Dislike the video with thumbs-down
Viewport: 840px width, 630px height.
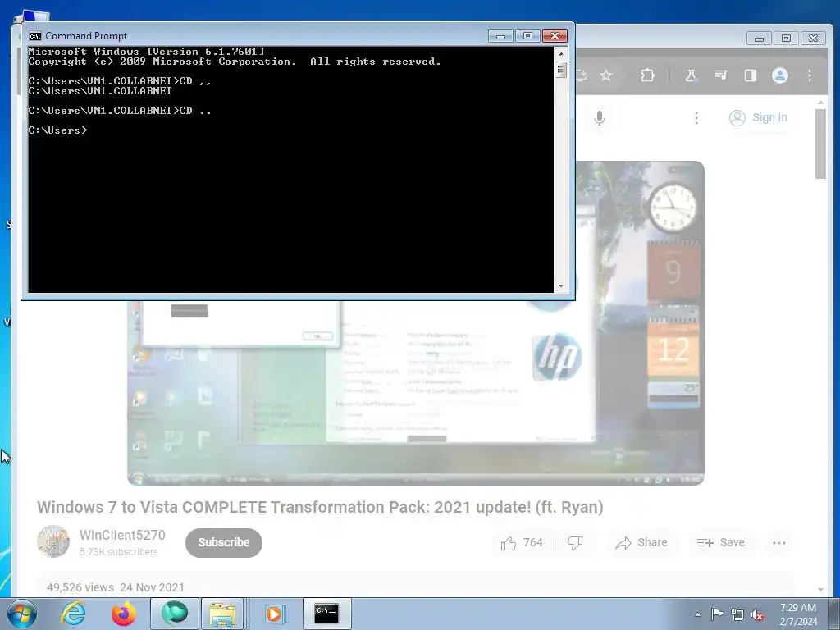click(575, 543)
